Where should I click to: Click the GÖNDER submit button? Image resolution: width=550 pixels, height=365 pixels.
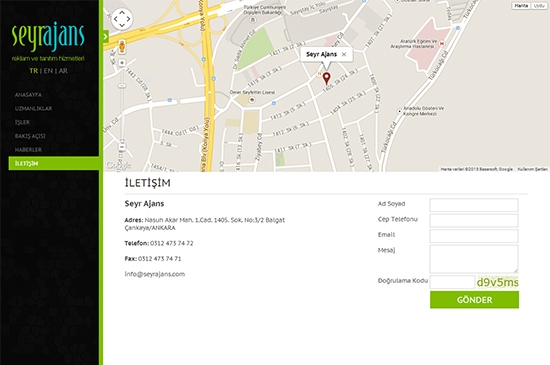coord(474,300)
